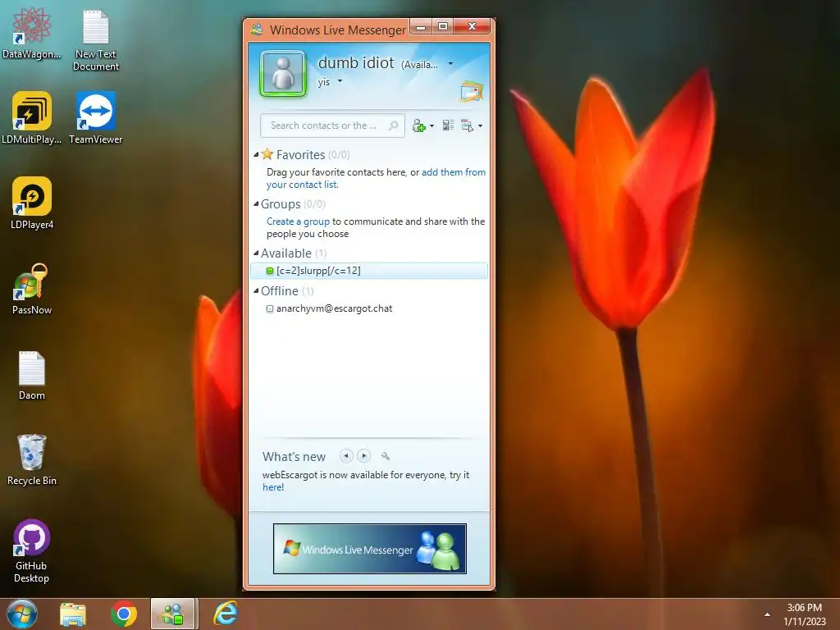Show next What's new item
The height and width of the screenshot is (630, 840).
(x=363, y=456)
